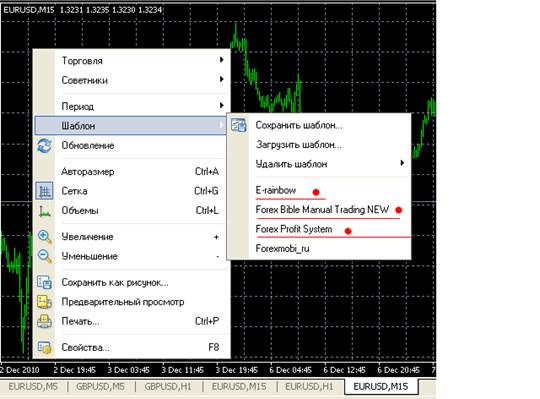Open the Торговля menu entry
Image resolution: width=540 pixels, height=399 pixels.
click(x=132, y=61)
